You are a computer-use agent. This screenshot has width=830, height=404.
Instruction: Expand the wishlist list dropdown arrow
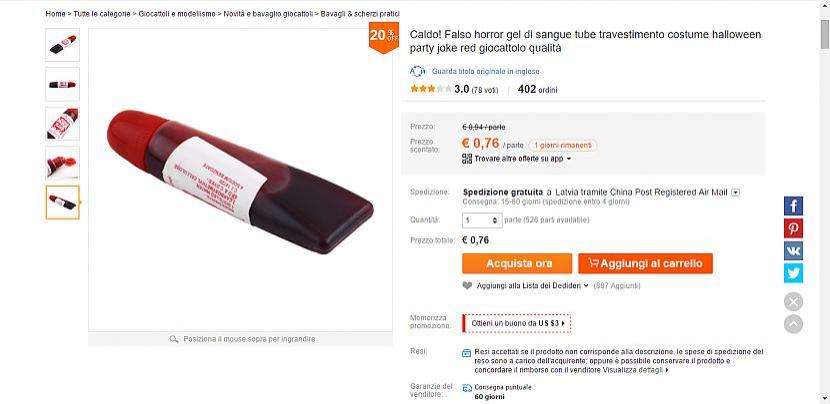tap(585, 285)
